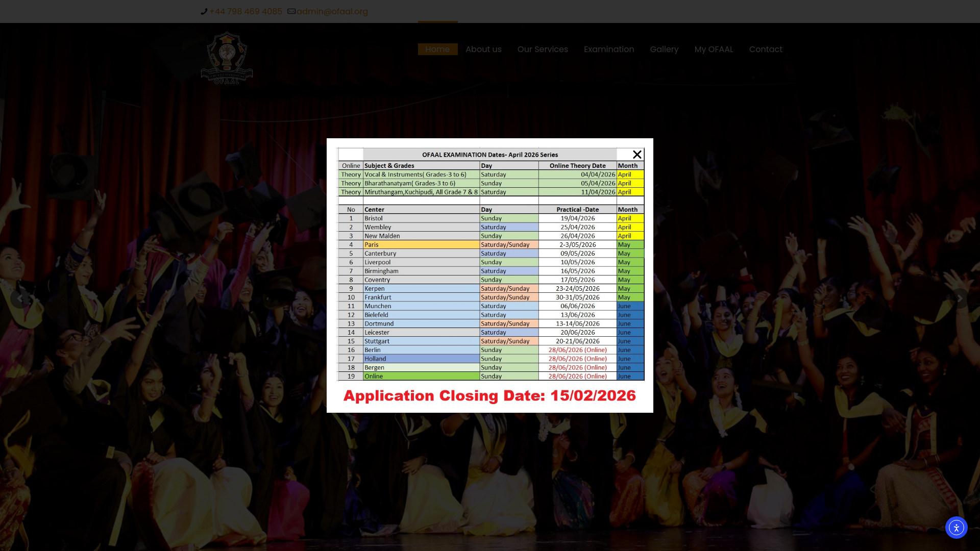The image size is (980, 551).
Task: Click the 'Bergen' center cell
Action: [x=421, y=367]
